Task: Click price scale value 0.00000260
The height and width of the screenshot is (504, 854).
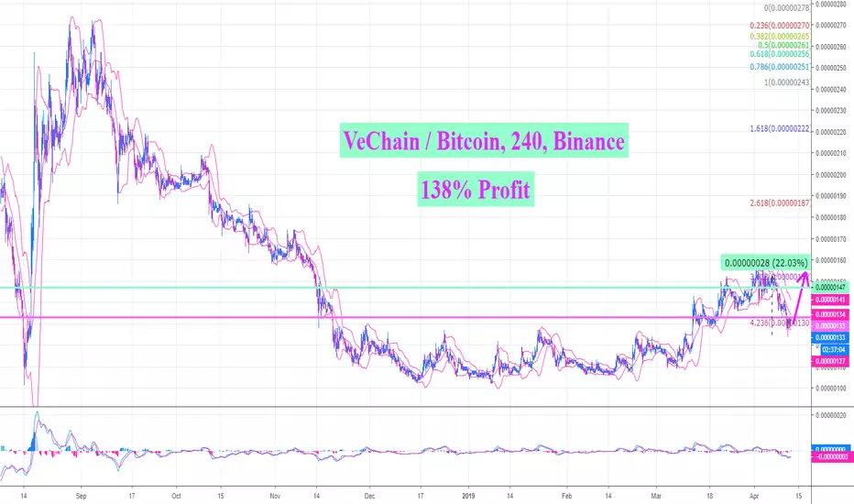Action: [831, 47]
